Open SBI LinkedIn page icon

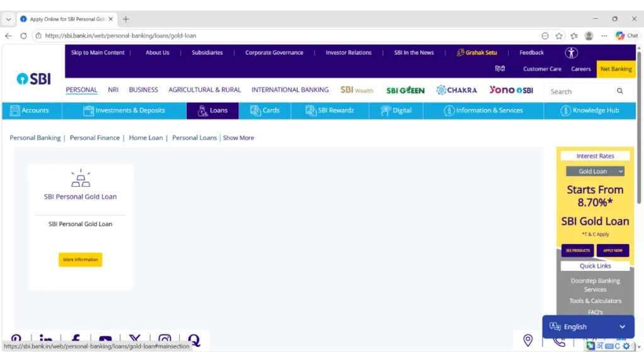click(x=45, y=340)
